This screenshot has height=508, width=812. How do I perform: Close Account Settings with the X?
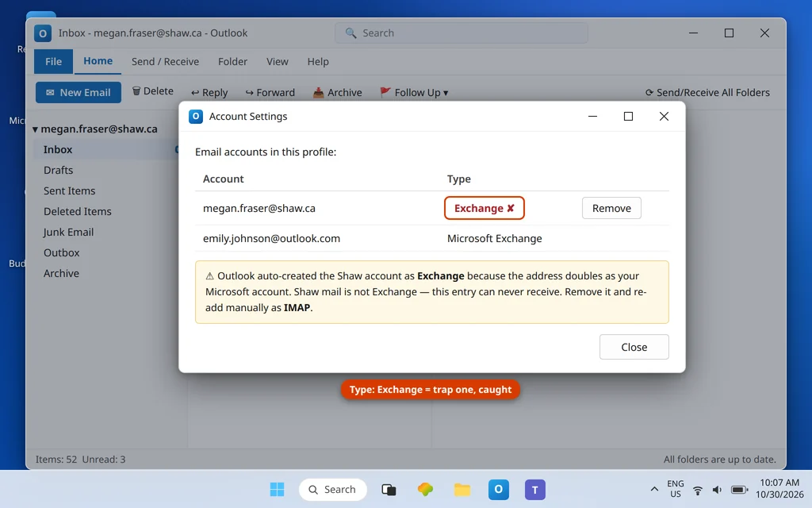click(x=664, y=116)
